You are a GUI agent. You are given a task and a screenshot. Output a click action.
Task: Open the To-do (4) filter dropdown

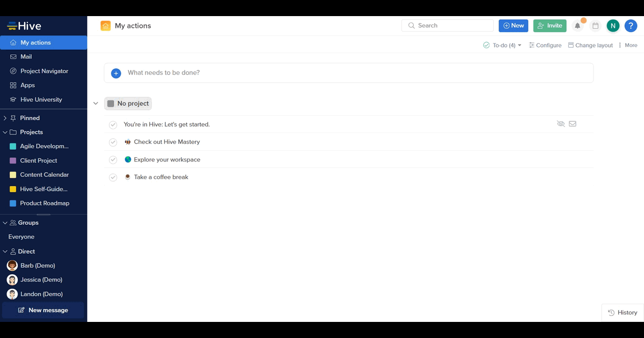pyautogui.click(x=502, y=45)
